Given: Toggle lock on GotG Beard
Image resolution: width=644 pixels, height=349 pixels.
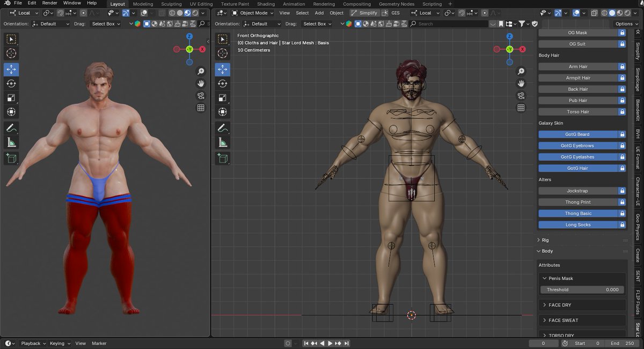Looking at the screenshot, I should [622, 134].
